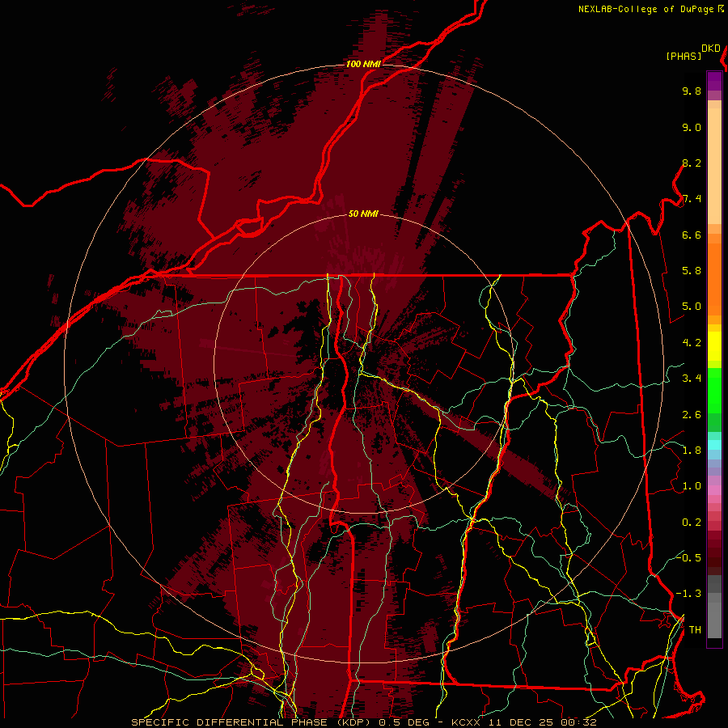Click the 50 NMI range ring label
The height and width of the screenshot is (728, 728).
click(x=363, y=214)
